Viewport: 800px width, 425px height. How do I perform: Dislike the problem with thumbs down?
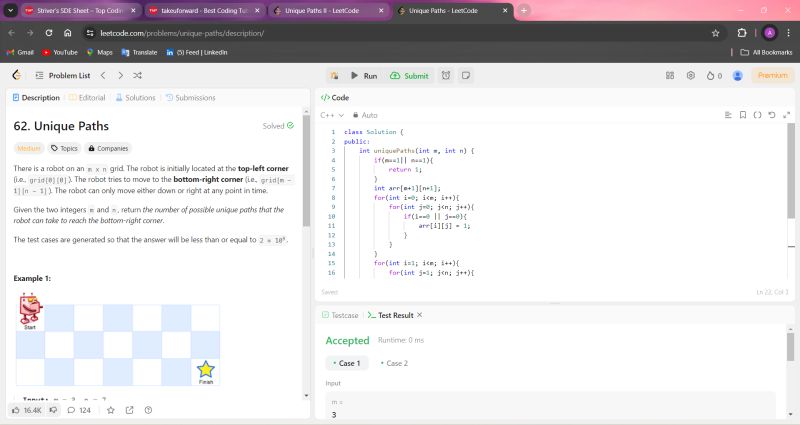[53, 410]
